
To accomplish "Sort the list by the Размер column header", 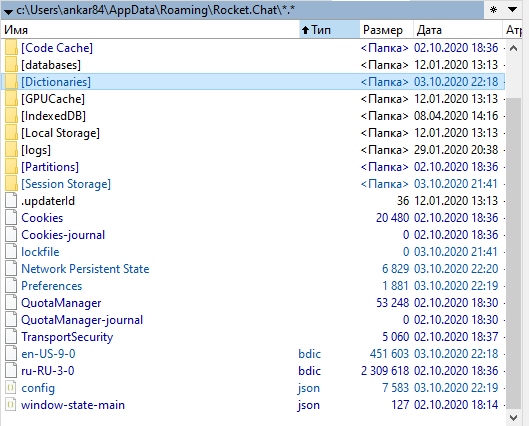I will coord(386,30).
